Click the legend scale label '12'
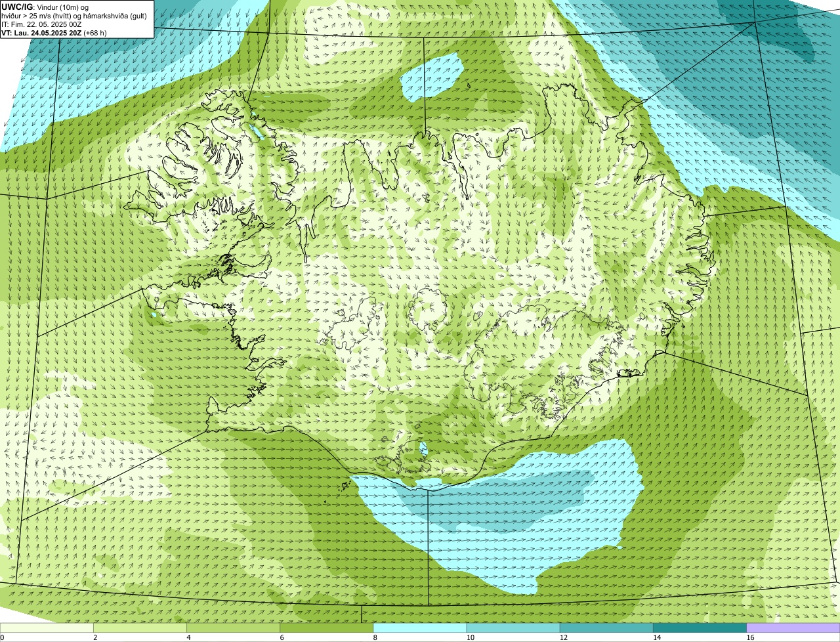 click(x=563, y=637)
